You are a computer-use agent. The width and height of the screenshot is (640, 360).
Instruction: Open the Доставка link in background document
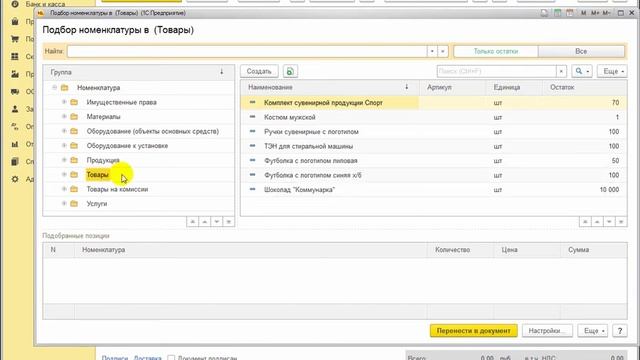pyautogui.click(x=148, y=358)
